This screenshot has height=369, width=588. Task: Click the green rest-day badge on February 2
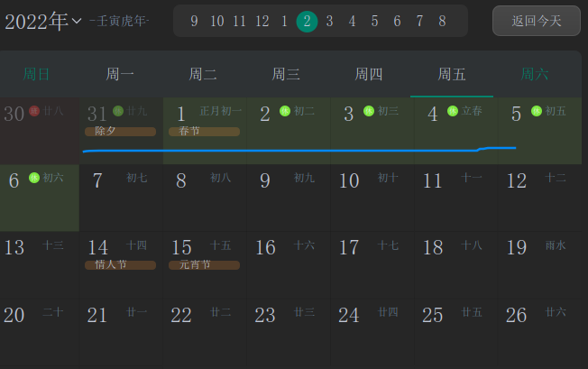[285, 111]
